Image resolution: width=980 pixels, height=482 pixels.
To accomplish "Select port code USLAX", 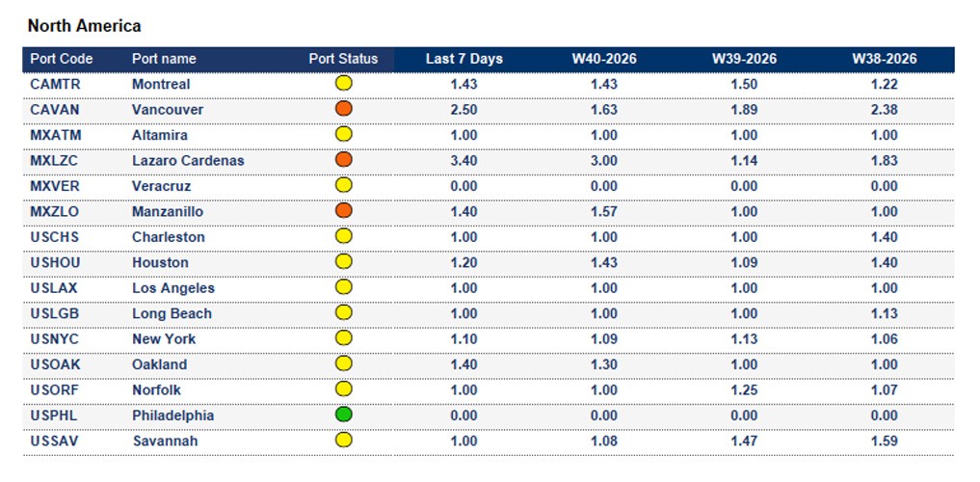I will point(54,288).
